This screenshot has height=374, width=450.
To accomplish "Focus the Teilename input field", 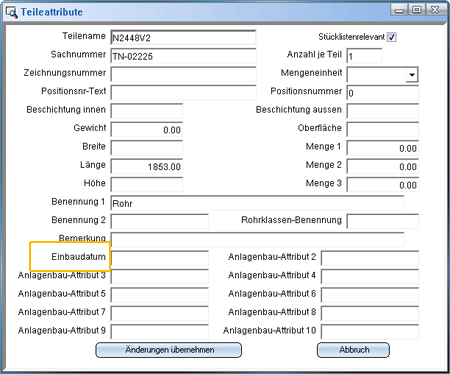I will click(183, 37).
